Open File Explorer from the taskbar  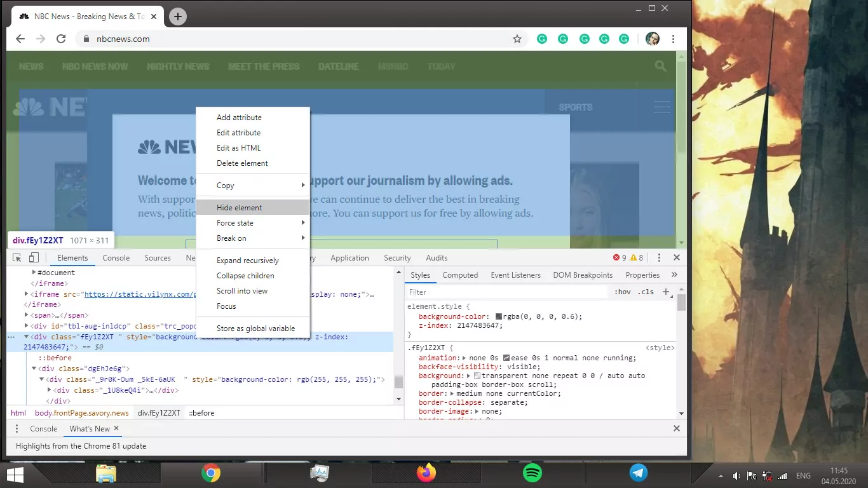tap(106, 474)
